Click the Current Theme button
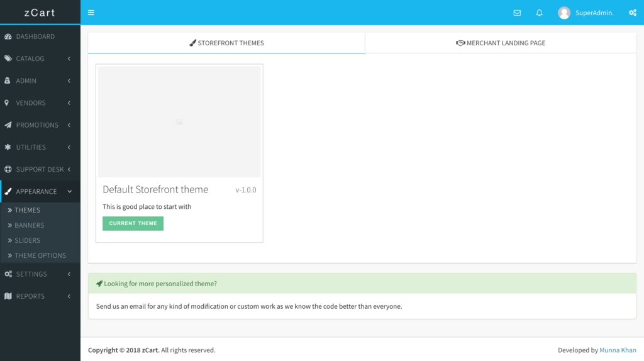Image resolution: width=644 pixels, height=361 pixels. [133, 223]
